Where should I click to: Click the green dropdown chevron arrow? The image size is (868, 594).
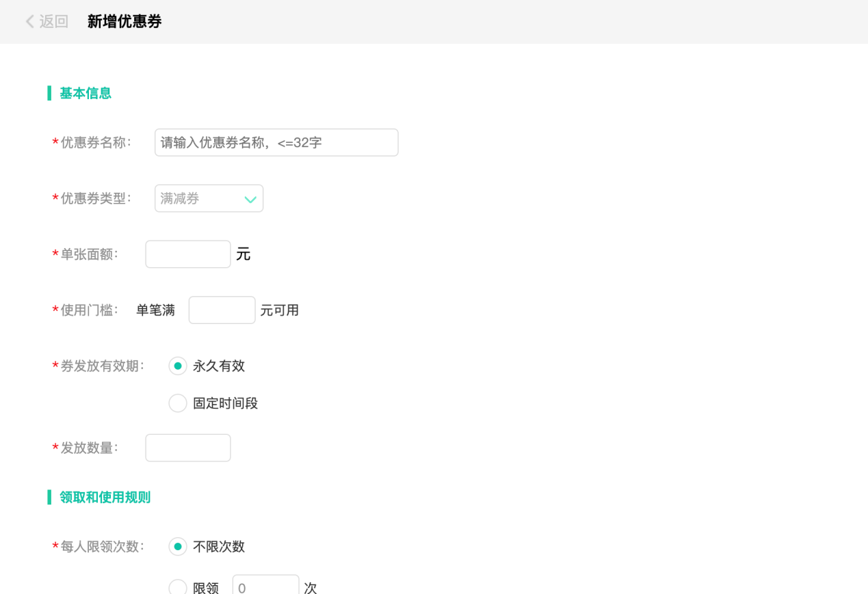pyautogui.click(x=250, y=199)
